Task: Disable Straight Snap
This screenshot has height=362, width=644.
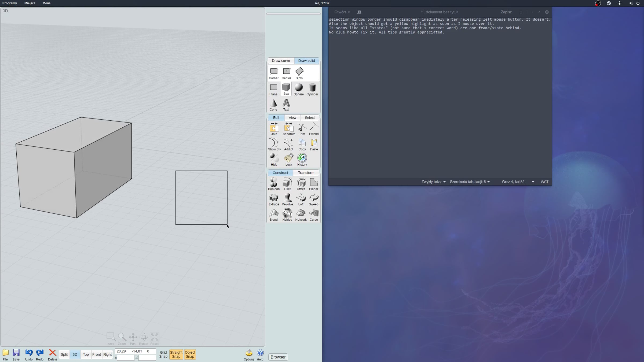Action: coord(176,354)
